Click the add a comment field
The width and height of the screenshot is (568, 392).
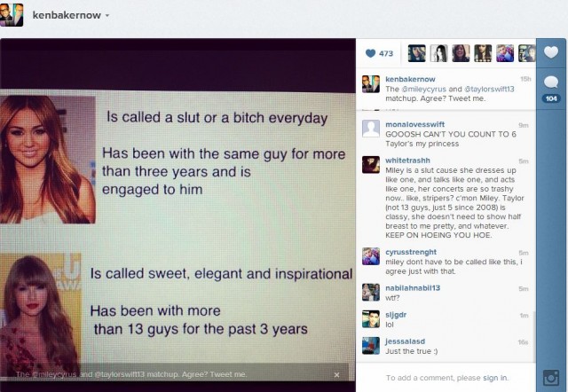point(426,378)
